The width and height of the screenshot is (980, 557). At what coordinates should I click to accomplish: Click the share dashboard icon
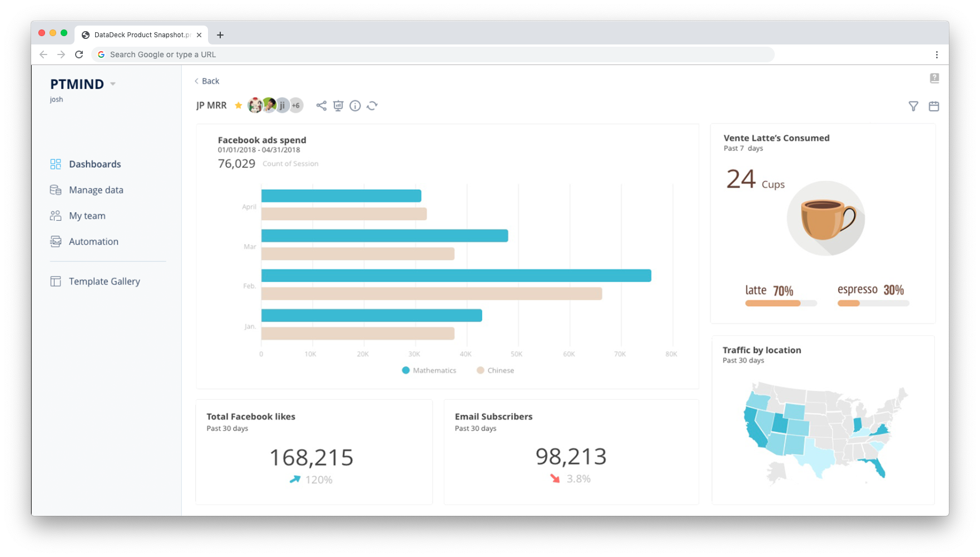point(321,106)
